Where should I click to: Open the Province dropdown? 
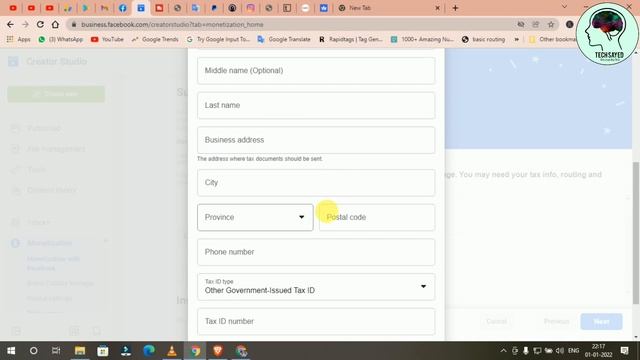pos(255,217)
